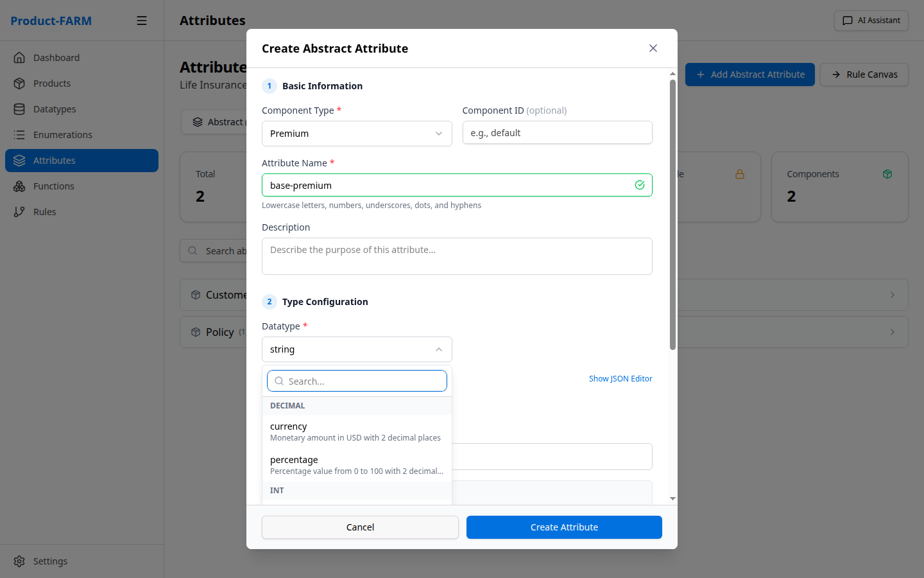Click the Create Attribute button

[564, 527]
